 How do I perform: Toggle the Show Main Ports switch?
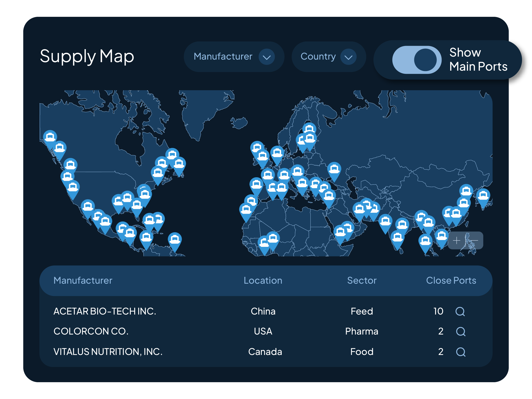(x=417, y=60)
